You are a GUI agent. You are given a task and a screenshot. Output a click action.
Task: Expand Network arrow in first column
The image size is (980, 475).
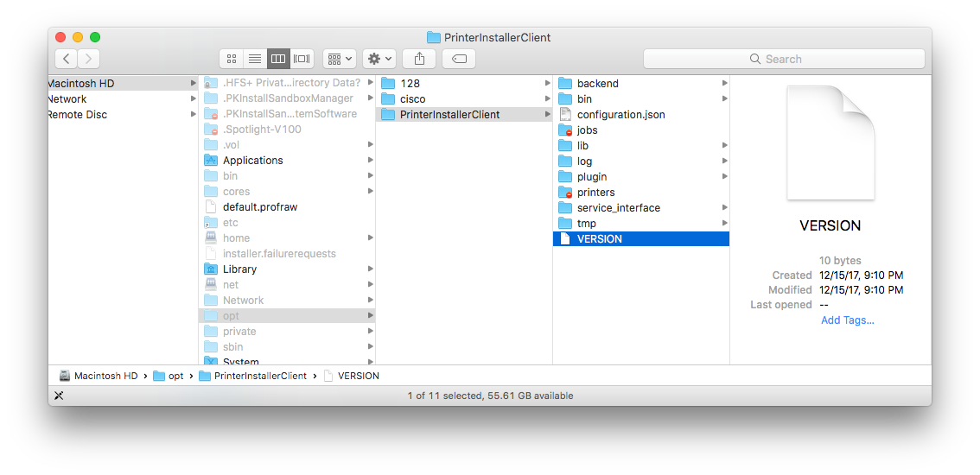point(193,98)
